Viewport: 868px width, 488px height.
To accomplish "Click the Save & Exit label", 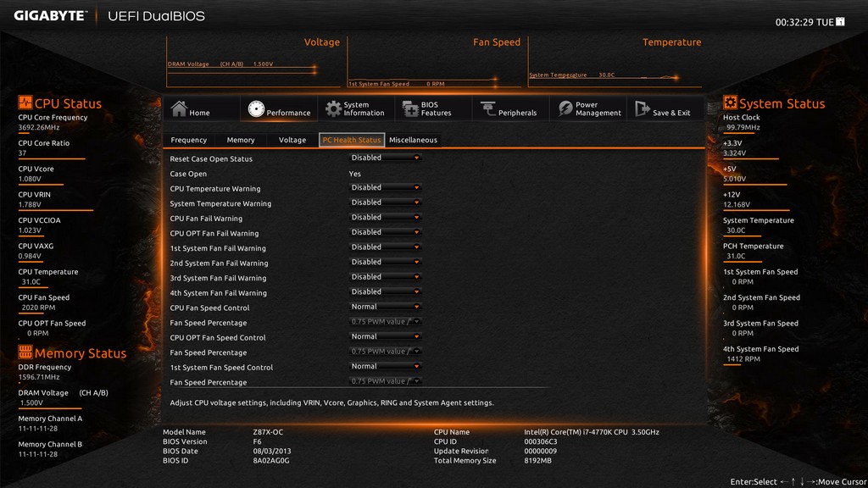I will coord(671,113).
